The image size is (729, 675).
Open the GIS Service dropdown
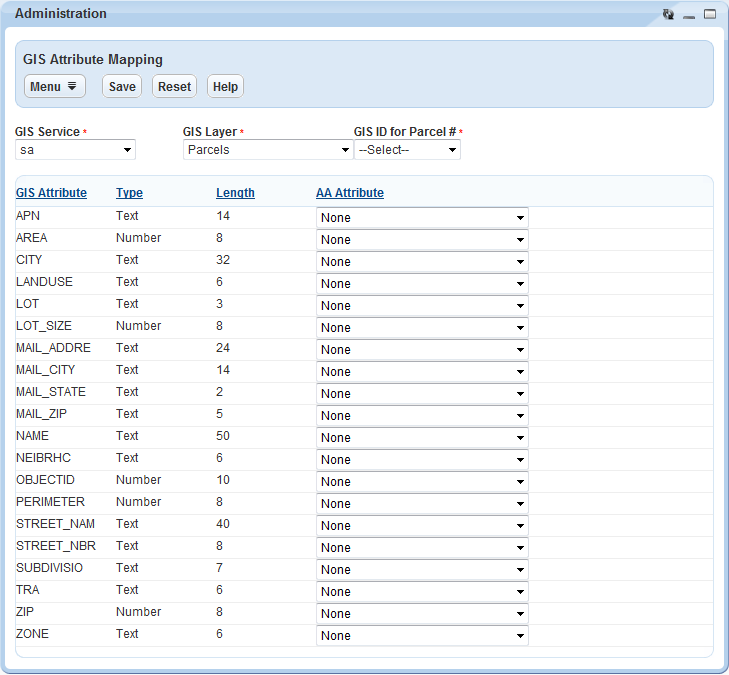76,150
